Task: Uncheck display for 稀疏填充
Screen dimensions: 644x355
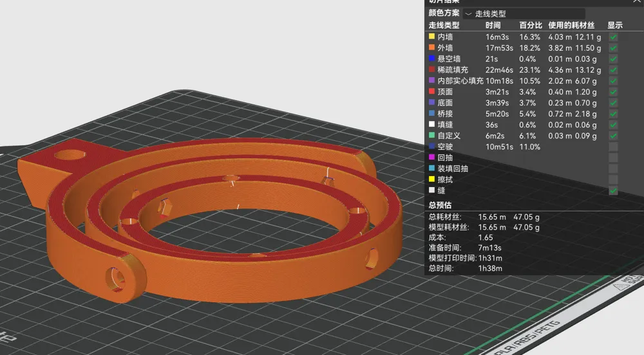Action: tap(613, 70)
